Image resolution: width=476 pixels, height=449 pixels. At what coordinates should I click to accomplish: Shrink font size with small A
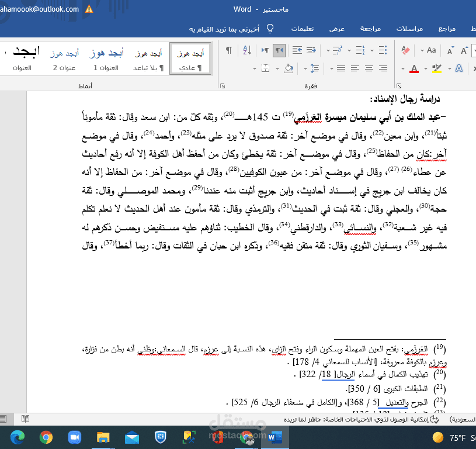pos(450,50)
